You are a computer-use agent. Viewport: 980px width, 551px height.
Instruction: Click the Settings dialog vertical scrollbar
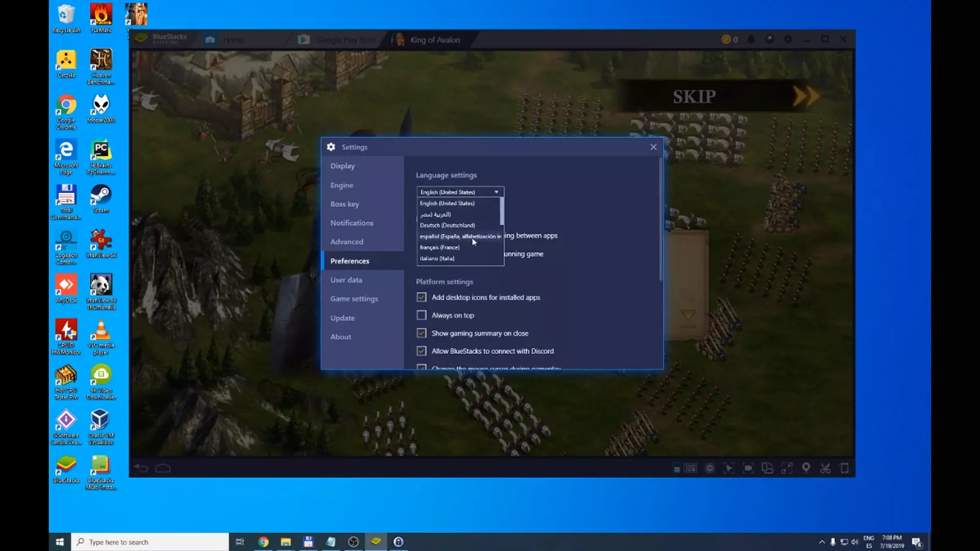click(660, 219)
